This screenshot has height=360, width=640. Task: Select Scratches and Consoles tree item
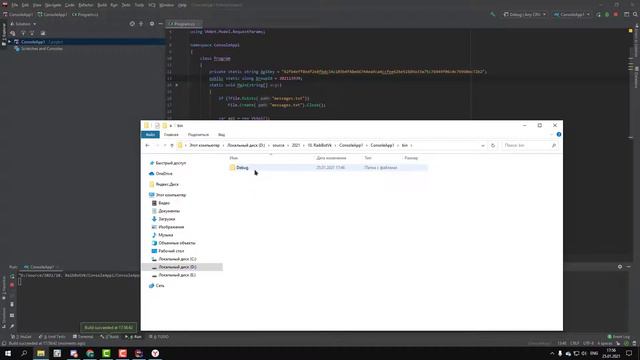42,49
